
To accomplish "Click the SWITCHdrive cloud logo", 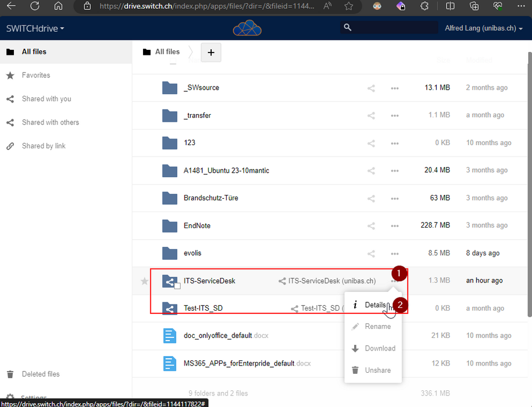I will (x=247, y=28).
